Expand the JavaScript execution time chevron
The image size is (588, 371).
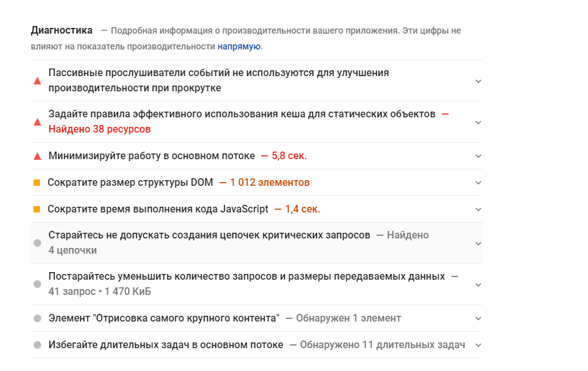click(x=478, y=209)
